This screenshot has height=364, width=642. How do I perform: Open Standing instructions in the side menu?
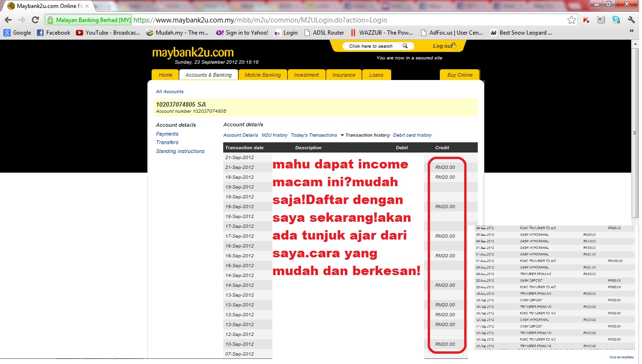tap(180, 151)
